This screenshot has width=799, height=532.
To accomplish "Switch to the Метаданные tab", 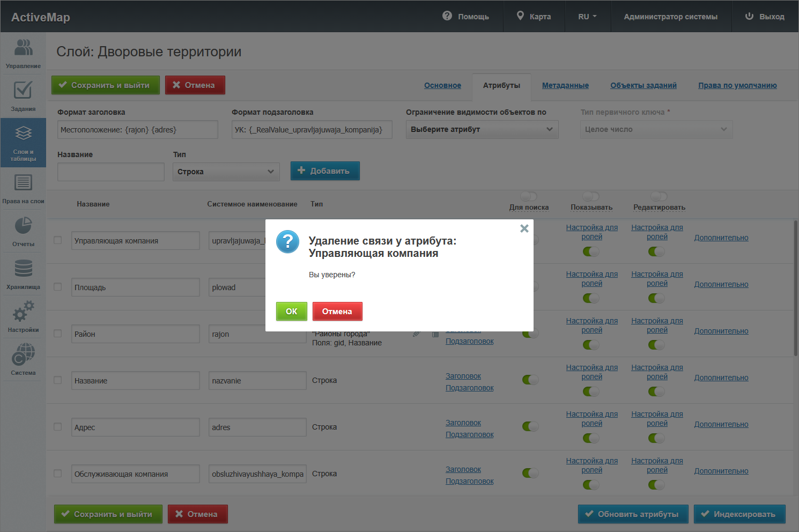I will coord(565,85).
